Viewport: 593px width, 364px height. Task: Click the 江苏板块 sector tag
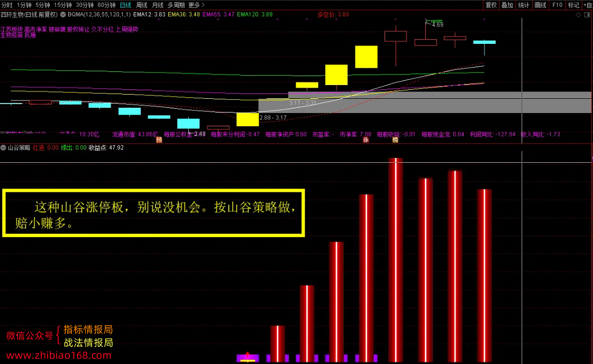click(x=12, y=30)
